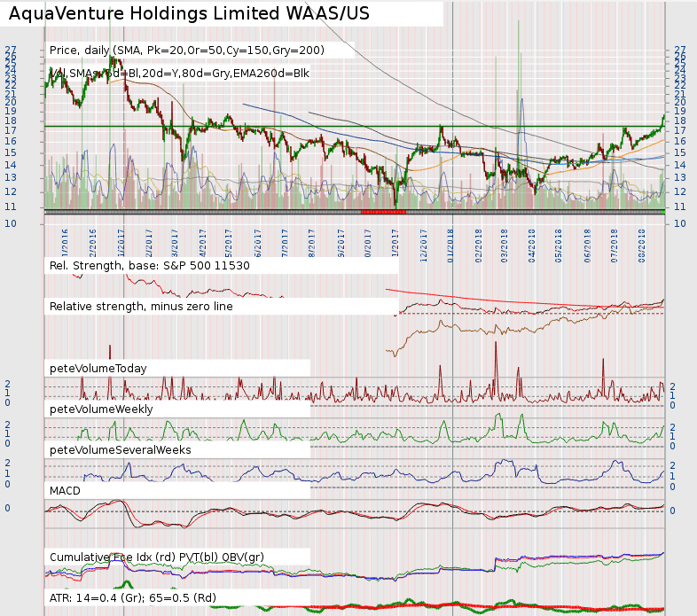
Task: Click the 12/2017 date axis label
Action: 423,246
